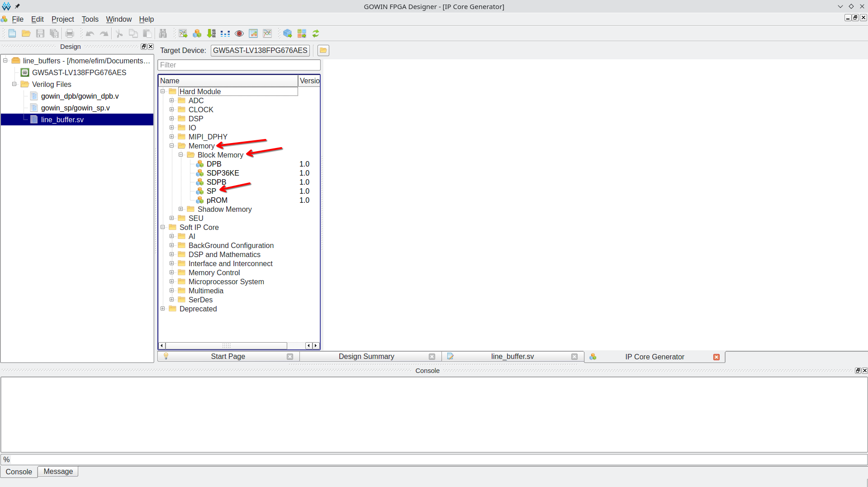The image size is (868, 487).
Task: Collapse the Verilog Files node in Design
Action: click(x=14, y=84)
